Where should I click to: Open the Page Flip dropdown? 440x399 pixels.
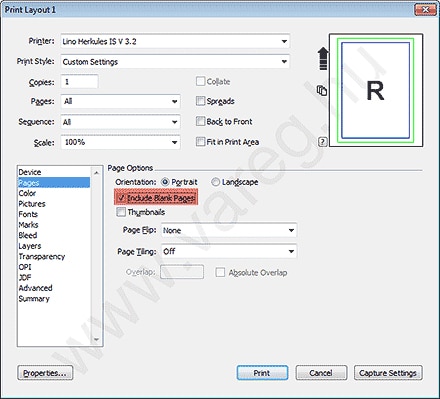coord(229,230)
